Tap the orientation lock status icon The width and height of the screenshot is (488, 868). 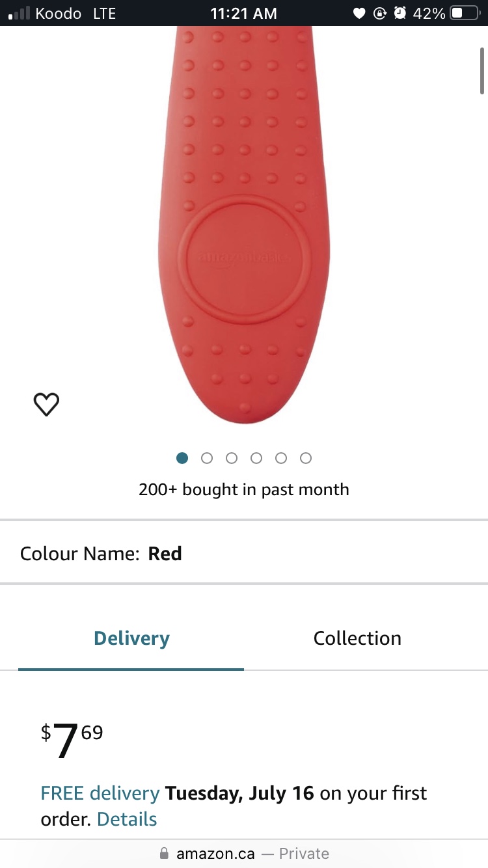tap(380, 13)
